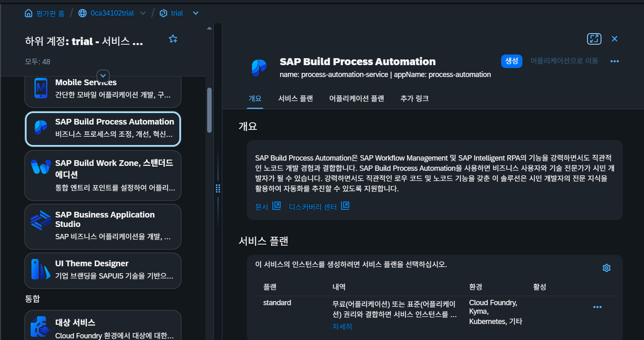Open the header more options ellipsis menu
Viewport: 644px width, 340px height.
(615, 61)
